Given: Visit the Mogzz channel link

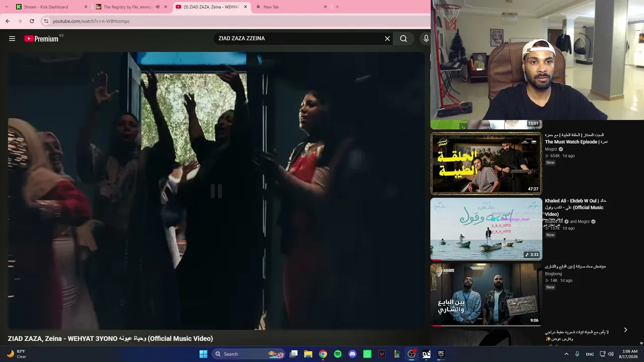Looking at the screenshot, I should (x=551, y=149).
